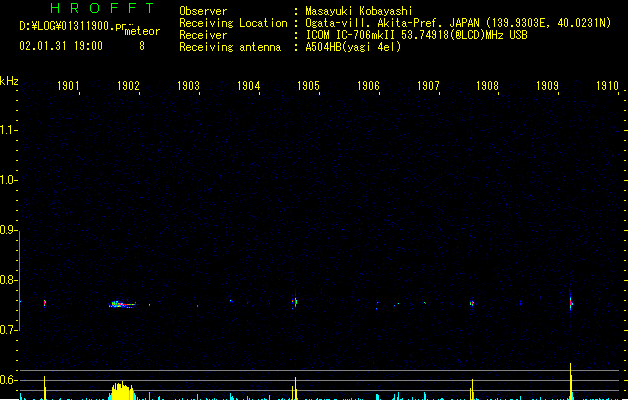This screenshot has width=629, height=400.
Task: Click the 1908 time axis marker
Action: (x=487, y=85)
